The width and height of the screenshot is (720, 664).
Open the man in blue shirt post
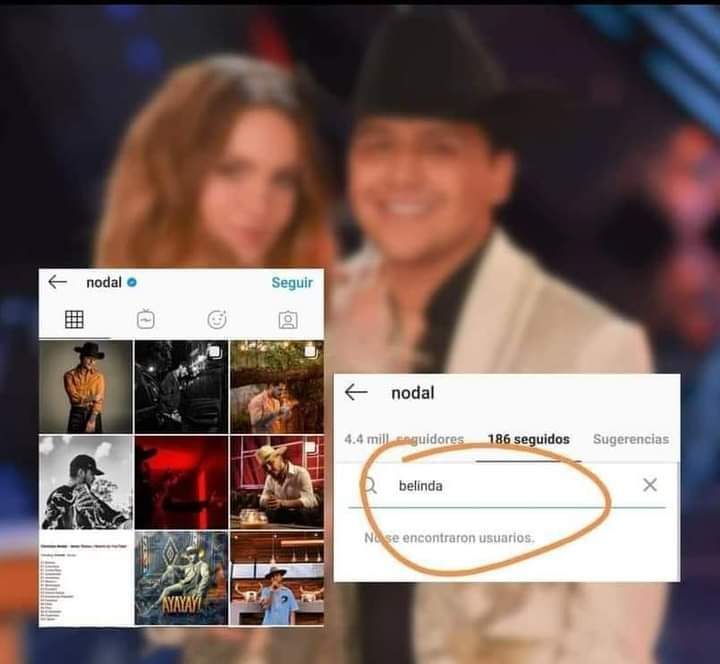(x=277, y=578)
